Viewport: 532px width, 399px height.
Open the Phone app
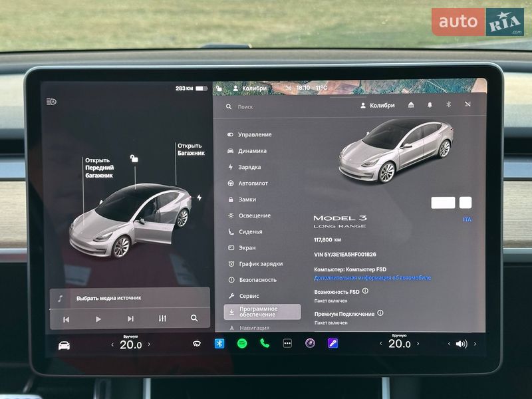pyautogui.click(x=265, y=343)
